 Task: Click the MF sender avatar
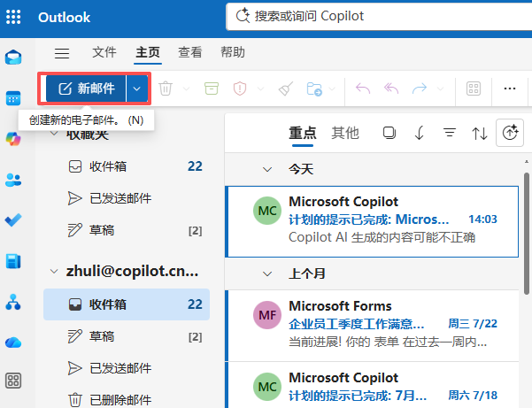tap(267, 315)
